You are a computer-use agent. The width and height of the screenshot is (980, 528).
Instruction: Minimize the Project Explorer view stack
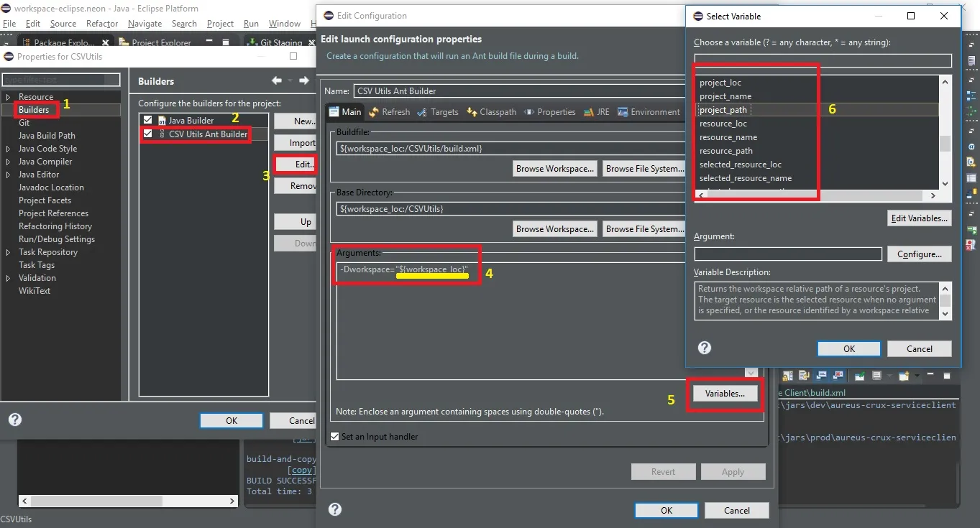point(210,42)
